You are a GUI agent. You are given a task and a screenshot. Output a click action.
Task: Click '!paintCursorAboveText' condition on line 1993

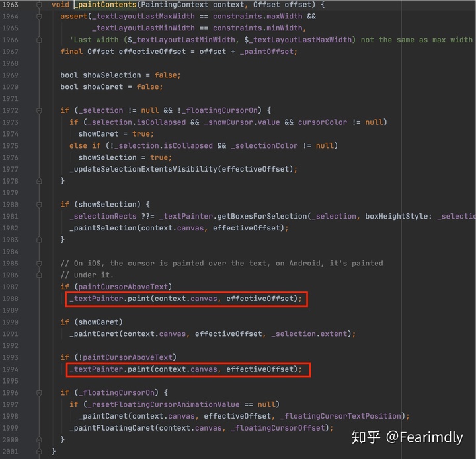pos(126,357)
